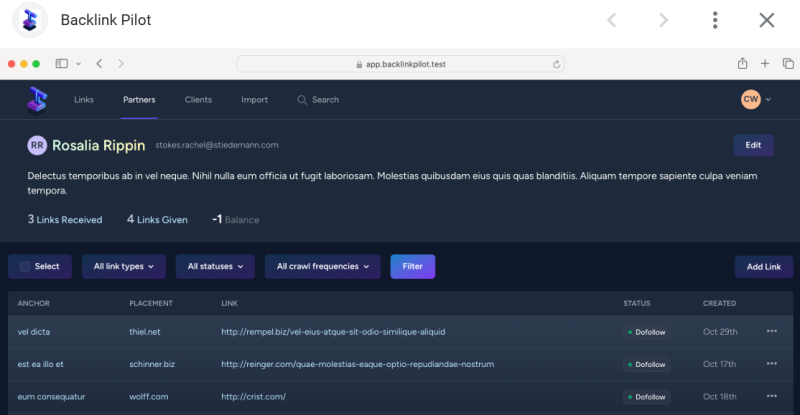Click the STATUS column header
This screenshot has height=415, width=800.
pos(637,303)
